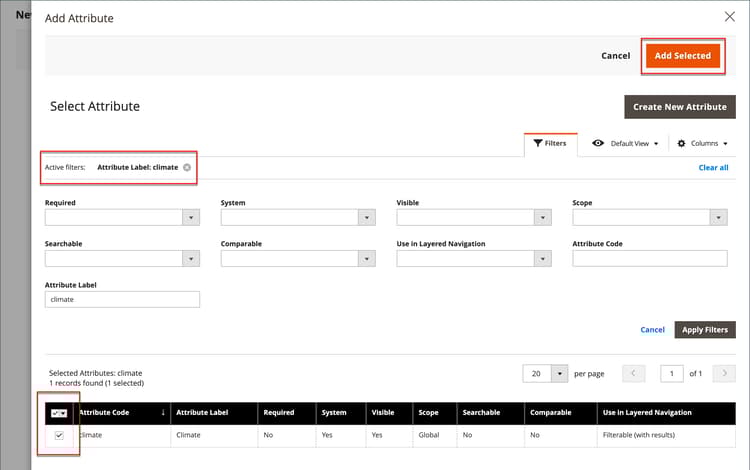Expand the Required filter dropdown
Image resolution: width=750 pixels, height=470 pixels.
click(192, 217)
